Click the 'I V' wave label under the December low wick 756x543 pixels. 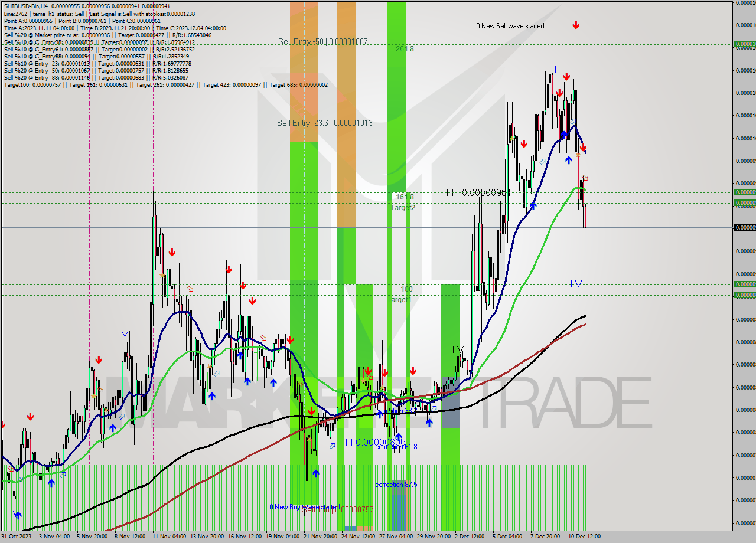(x=576, y=284)
